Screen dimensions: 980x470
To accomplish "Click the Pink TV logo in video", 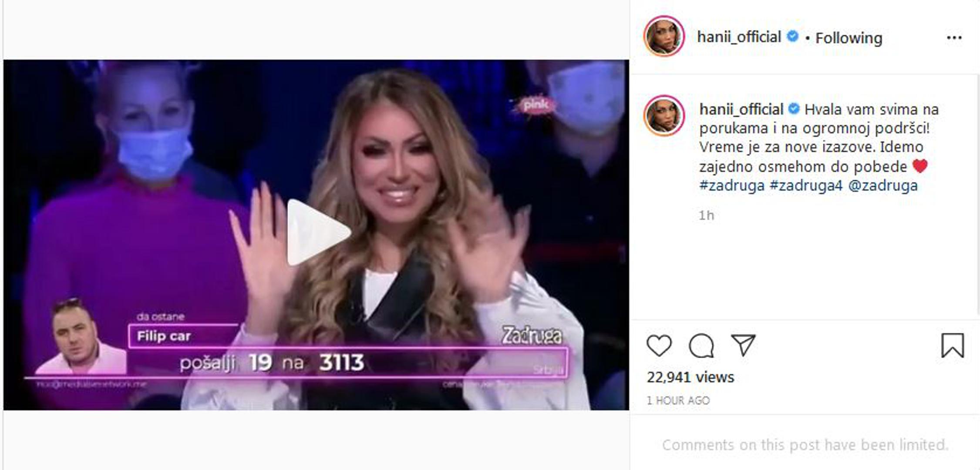I will (x=535, y=105).
